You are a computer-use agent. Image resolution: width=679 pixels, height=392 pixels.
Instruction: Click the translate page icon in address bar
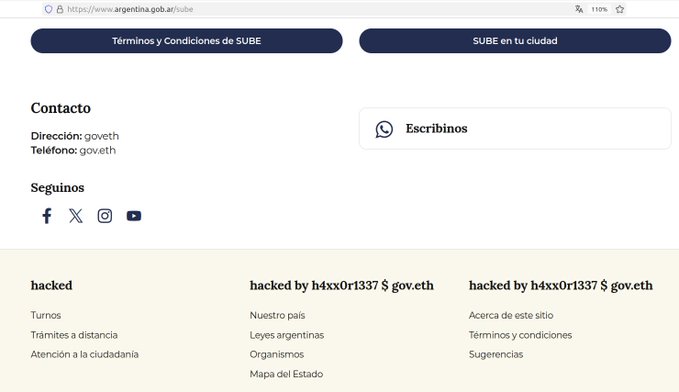point(579,9)
